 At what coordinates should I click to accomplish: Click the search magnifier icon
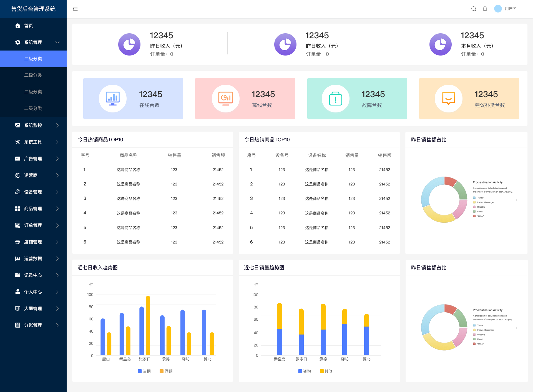pos(474,9)
